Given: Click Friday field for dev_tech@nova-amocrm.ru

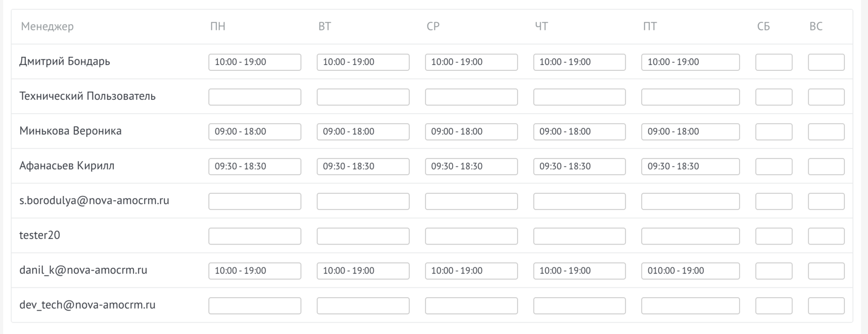Looking at the screenshot, I should point(690,306).
